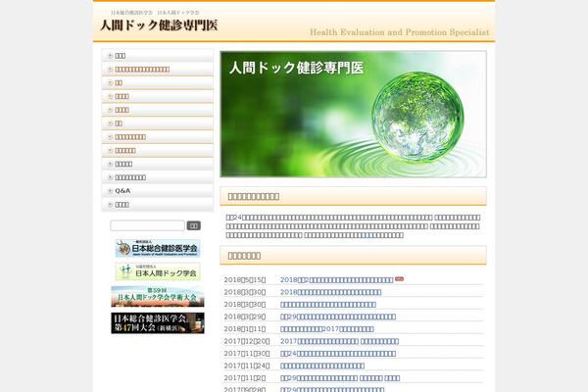Click the red new badge on 2018-5-15 news
588x392 pixels.
(x=400, y=278)
